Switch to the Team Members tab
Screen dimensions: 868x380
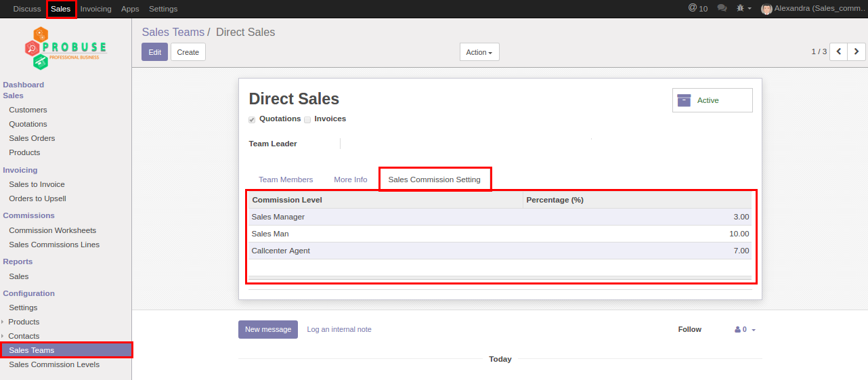(x=286, y=180)
